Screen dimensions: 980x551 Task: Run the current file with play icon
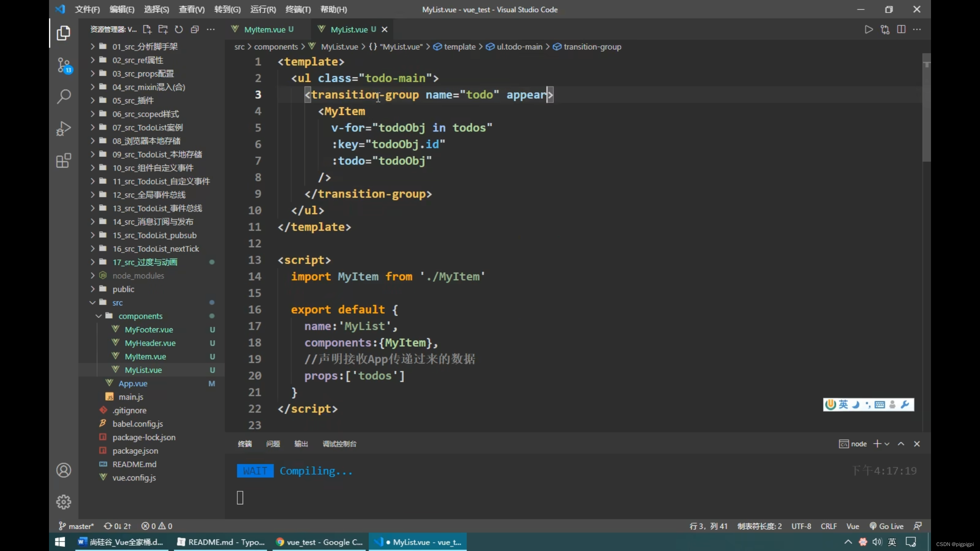[869, 29]
